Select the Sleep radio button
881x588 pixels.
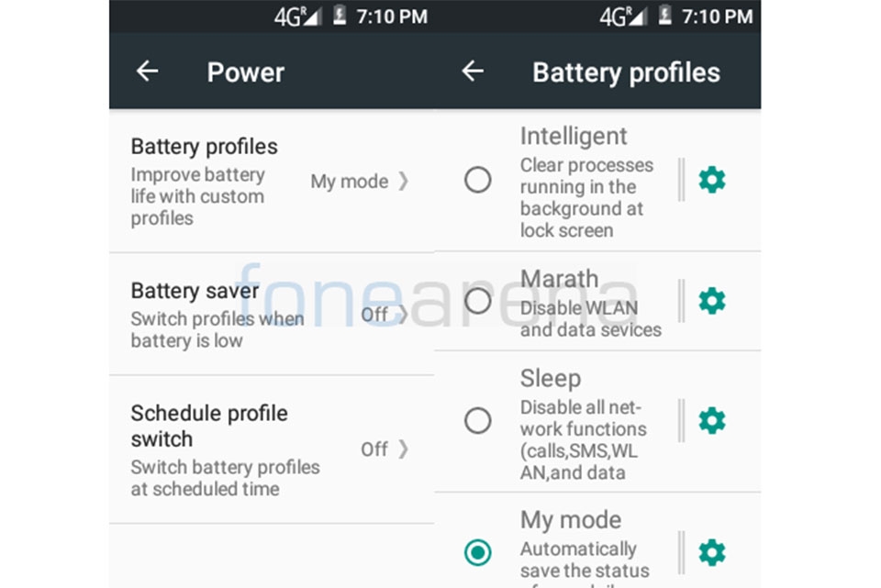coord(477,421)
